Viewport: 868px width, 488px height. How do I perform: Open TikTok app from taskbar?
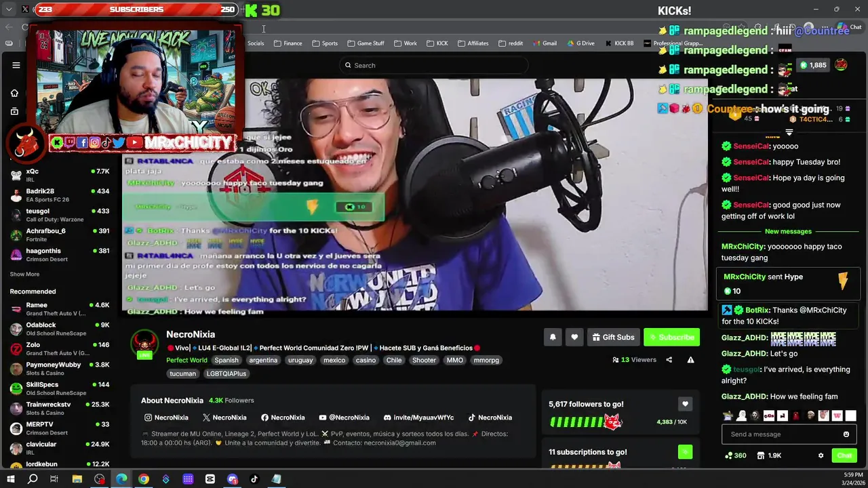[x=254, y=479]
